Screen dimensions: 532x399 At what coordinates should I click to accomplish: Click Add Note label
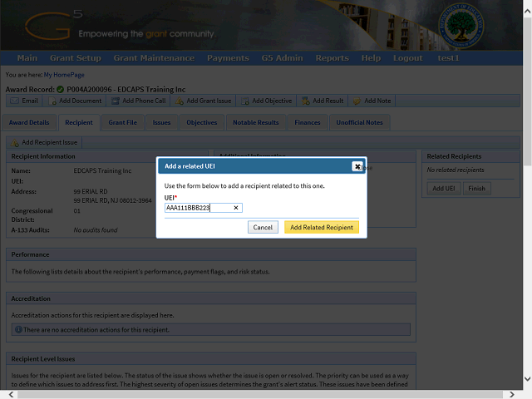coord(377,101)
